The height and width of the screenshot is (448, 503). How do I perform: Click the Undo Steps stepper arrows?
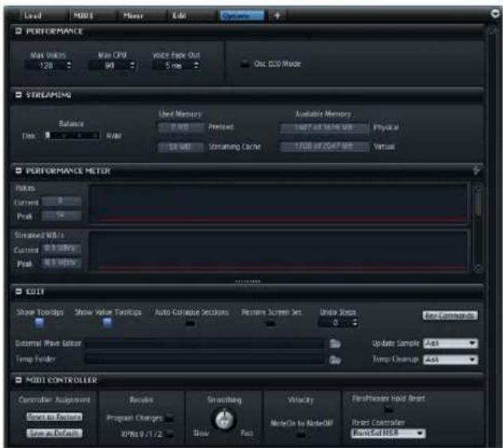(355, 322)
